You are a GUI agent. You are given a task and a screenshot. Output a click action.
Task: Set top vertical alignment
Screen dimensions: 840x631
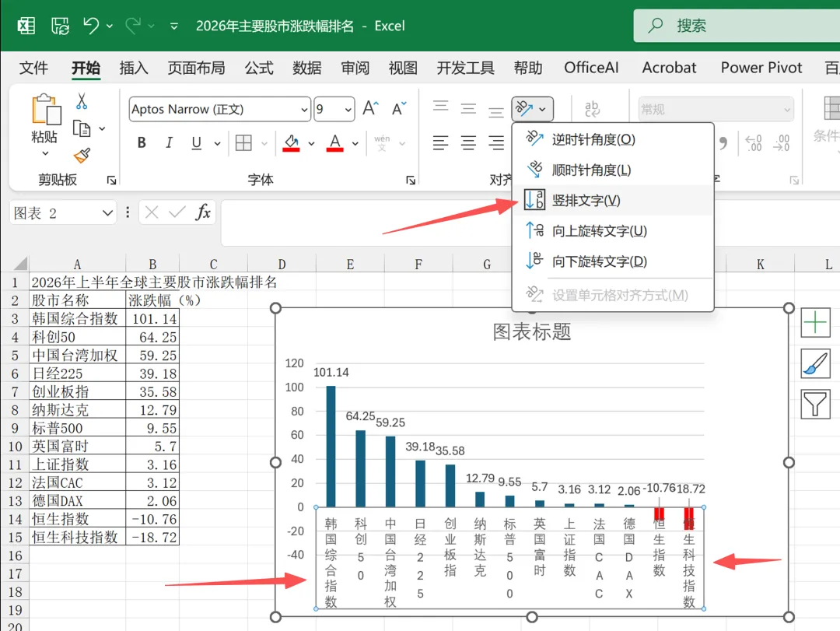(440, 107)
